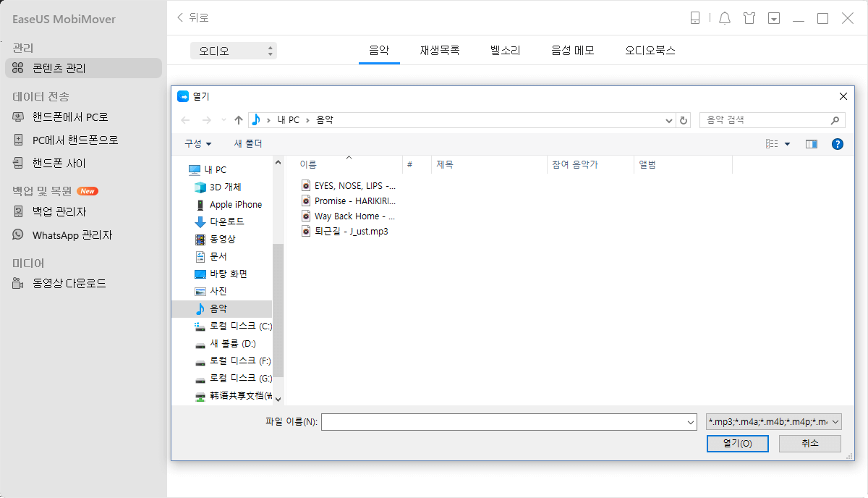Click the help question mark icon
The height and width of the screenshot is (498, 868).
pos(838,144)
